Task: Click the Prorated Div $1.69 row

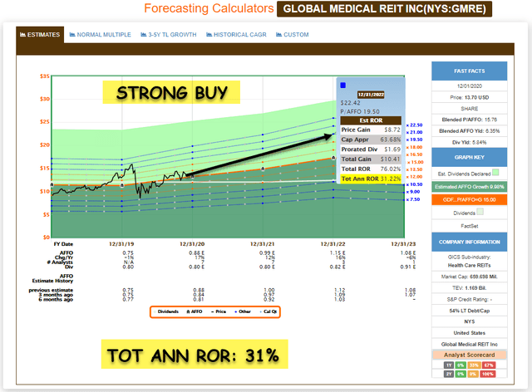Action: click(371, 149)
